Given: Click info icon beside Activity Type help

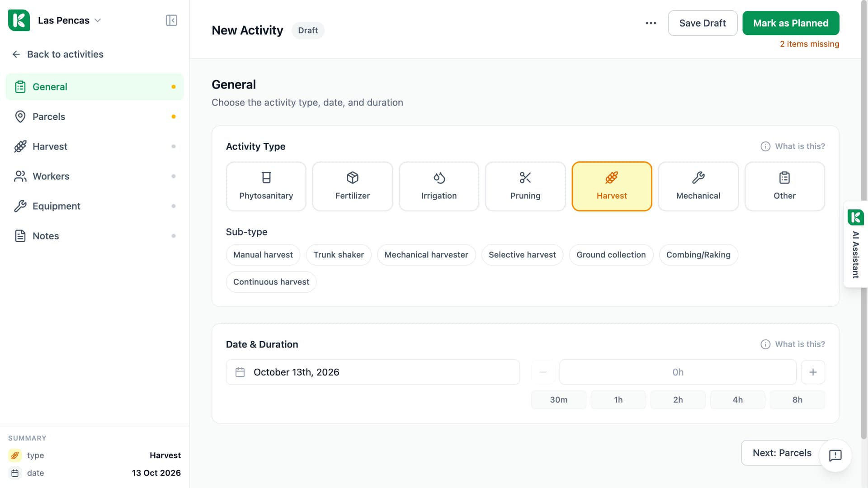Looking at the screenshot, I should tap(765, 146).
